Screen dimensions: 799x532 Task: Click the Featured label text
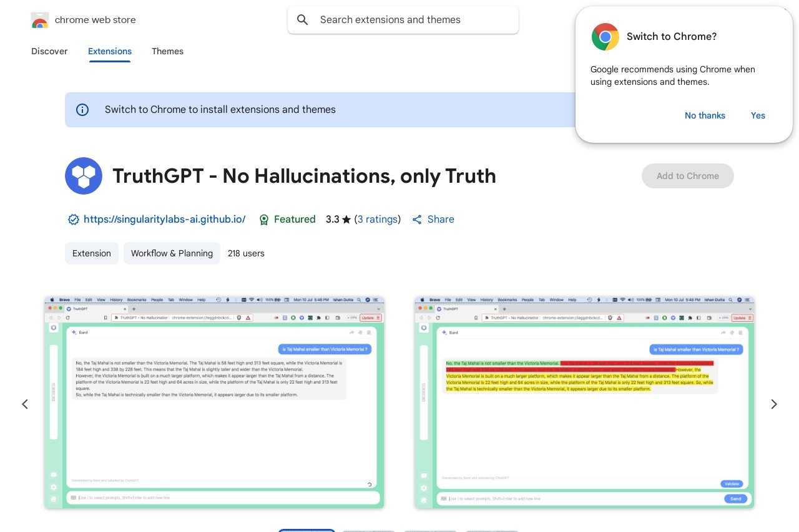(x=295, y=220)
